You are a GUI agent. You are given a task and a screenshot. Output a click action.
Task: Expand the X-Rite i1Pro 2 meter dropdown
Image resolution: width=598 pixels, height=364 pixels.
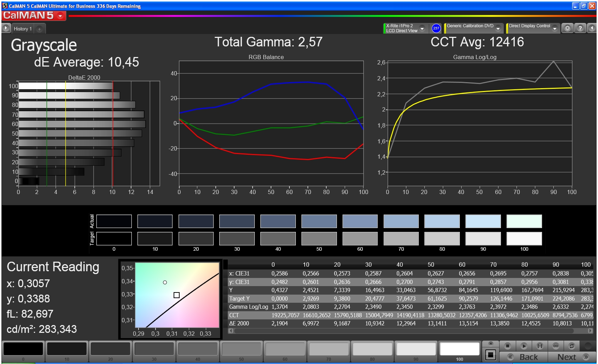click(422, 29)
